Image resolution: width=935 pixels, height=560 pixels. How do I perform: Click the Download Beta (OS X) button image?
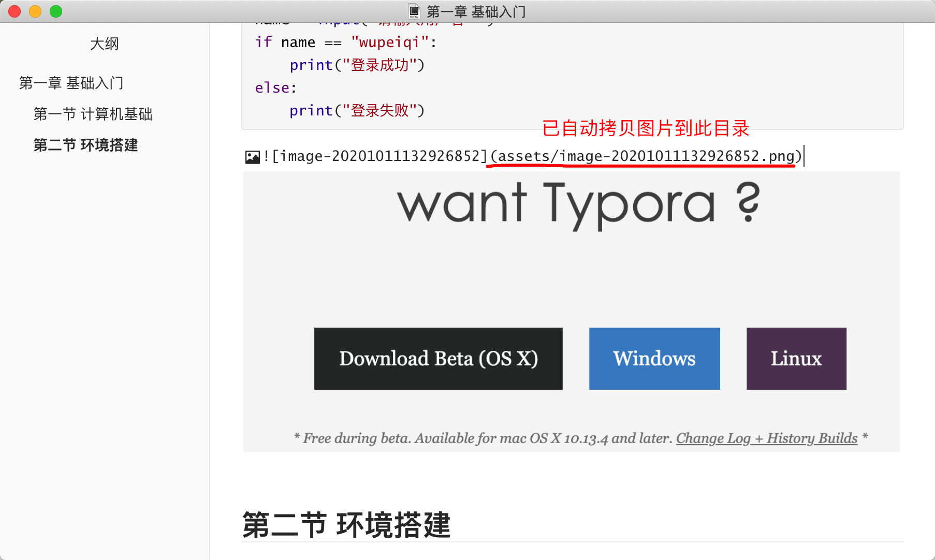tap(438, 359)
